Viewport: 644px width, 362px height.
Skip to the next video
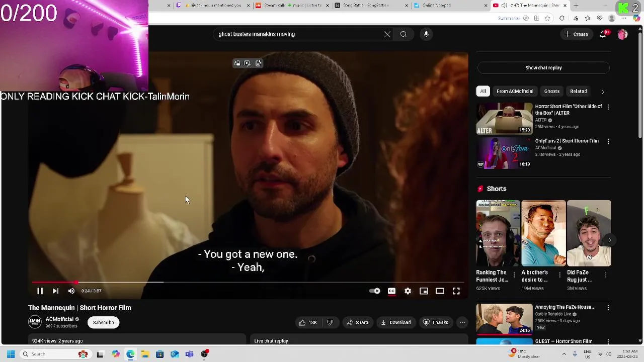tap(55, 291)
